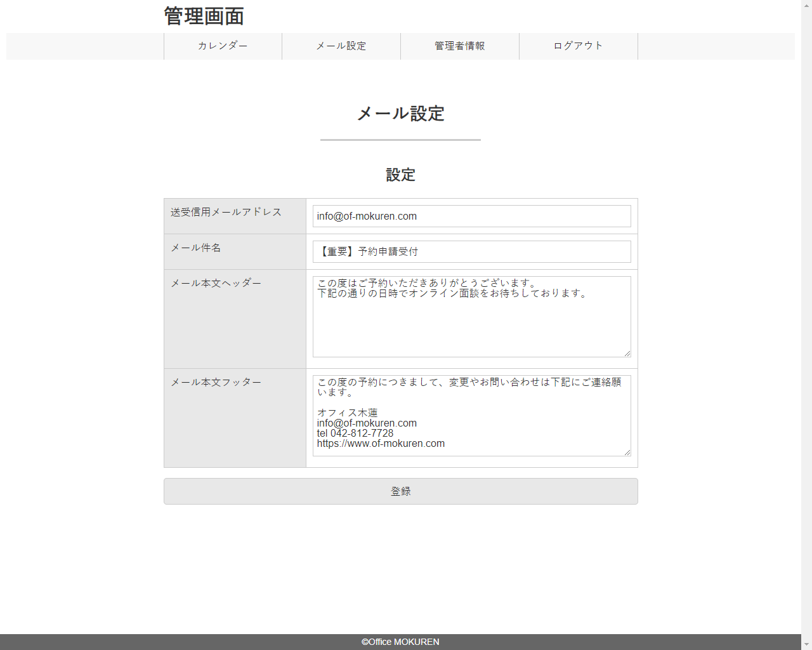Screen dimensions: 812x650
Task: Grab the footer textarea resize handle
Action: click(x=627, y=452)
